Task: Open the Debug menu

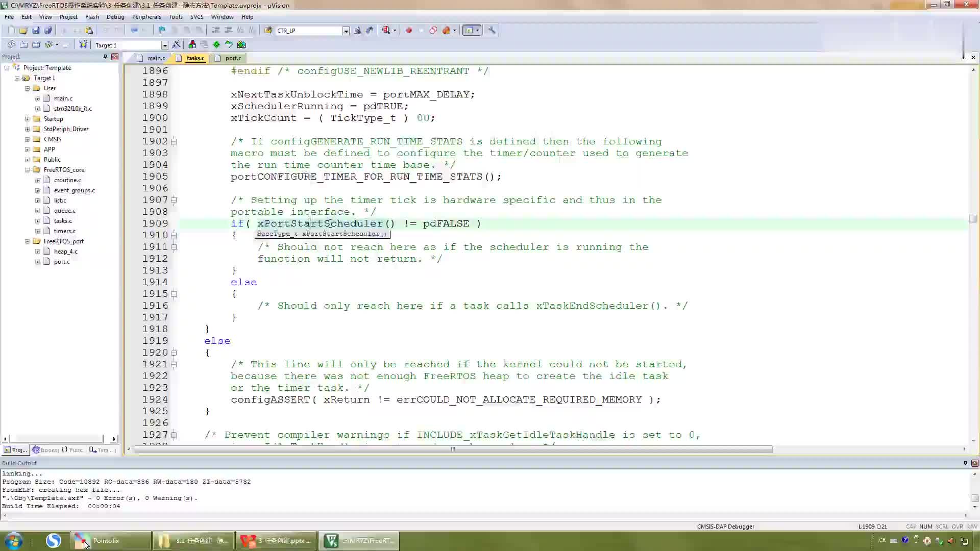Action: [115, 17]
